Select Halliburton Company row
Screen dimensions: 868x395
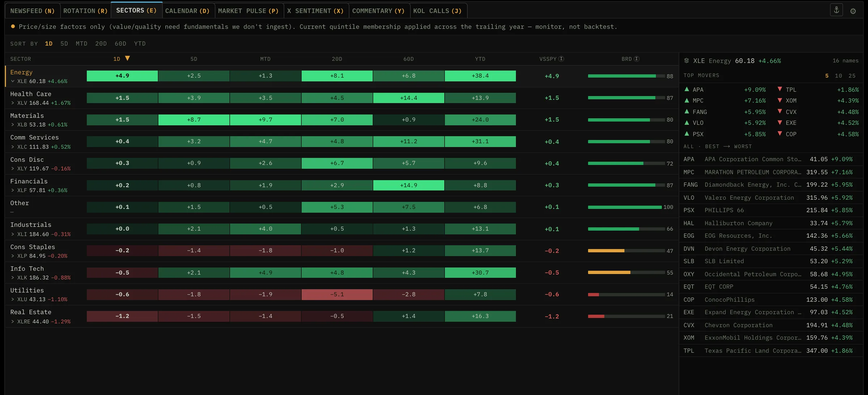click(770, 223)
